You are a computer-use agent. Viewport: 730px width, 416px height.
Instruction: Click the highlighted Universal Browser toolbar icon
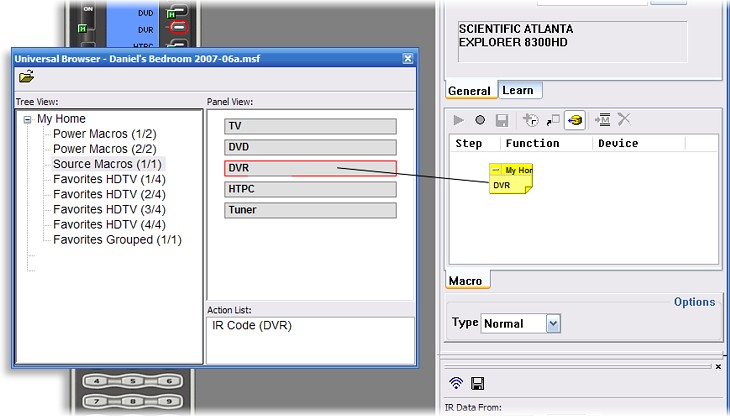click(x=575, y=120)
